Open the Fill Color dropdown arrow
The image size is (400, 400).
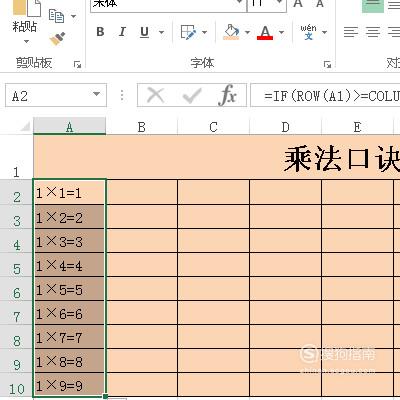(247, 32)
